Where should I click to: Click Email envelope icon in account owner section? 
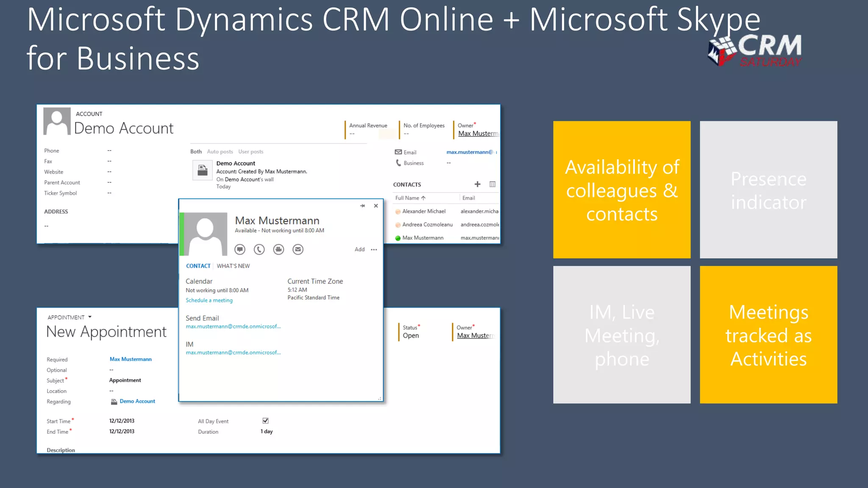tap(398, 152)
